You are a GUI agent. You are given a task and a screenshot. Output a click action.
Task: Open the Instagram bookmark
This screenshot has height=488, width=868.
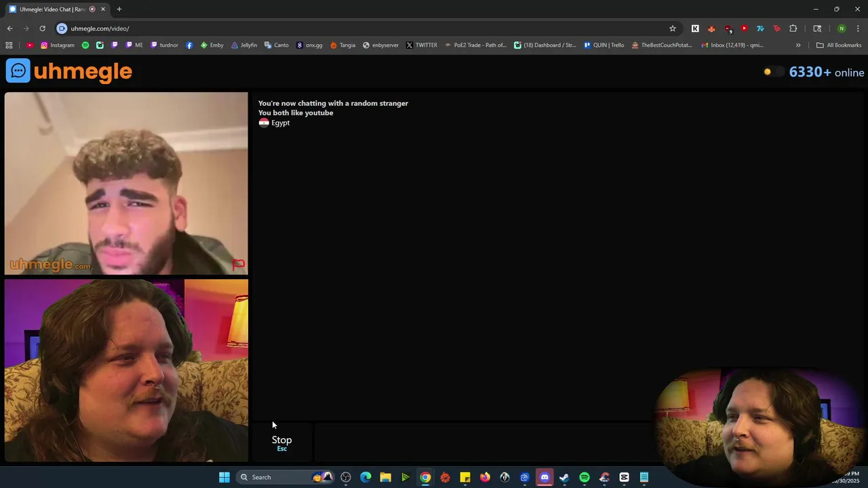[58, 45]
